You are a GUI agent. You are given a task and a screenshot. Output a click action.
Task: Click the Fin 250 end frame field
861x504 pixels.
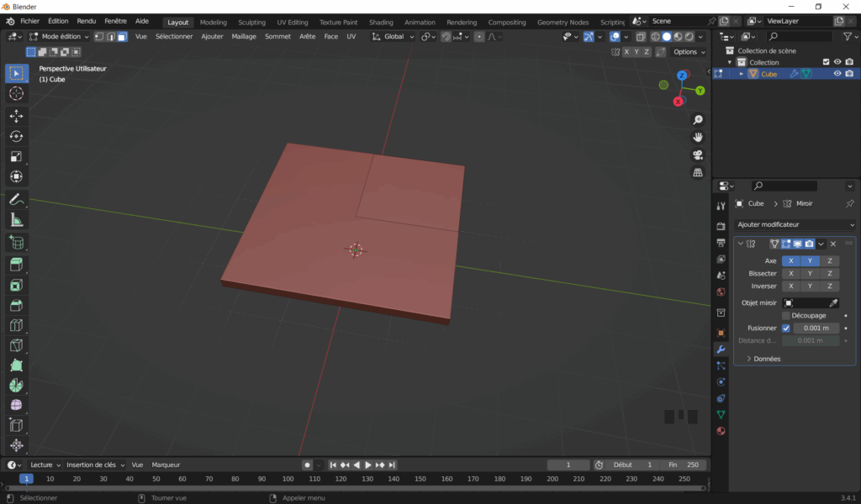[683, 465]
